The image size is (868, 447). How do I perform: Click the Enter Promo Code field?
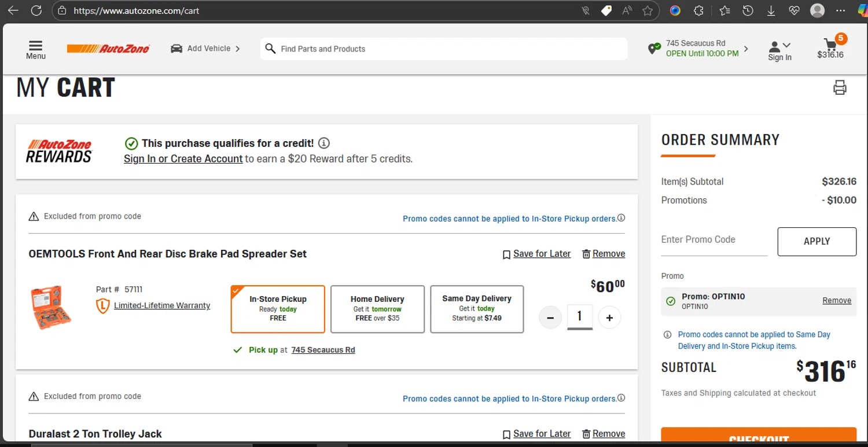pyautogui.click(x=714, y=241)
